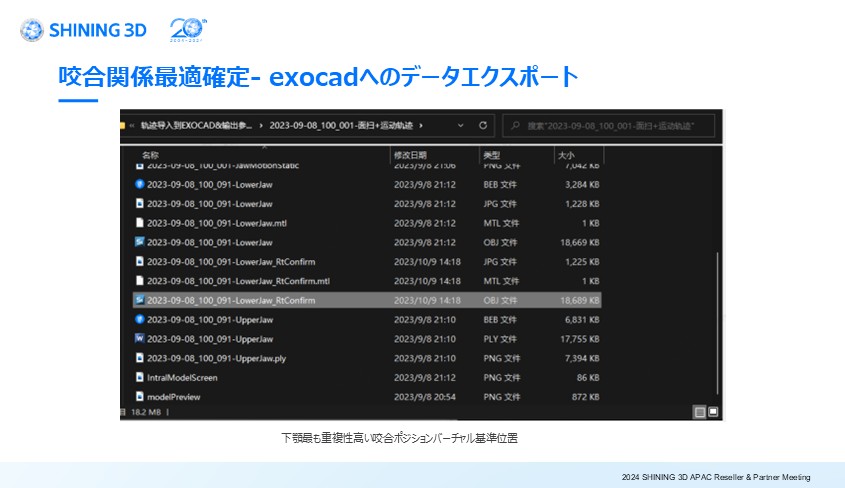Sort by the 修改日期 column header
Screen dimensions: 845x488
pyautogui.click(x=410, y=155)
